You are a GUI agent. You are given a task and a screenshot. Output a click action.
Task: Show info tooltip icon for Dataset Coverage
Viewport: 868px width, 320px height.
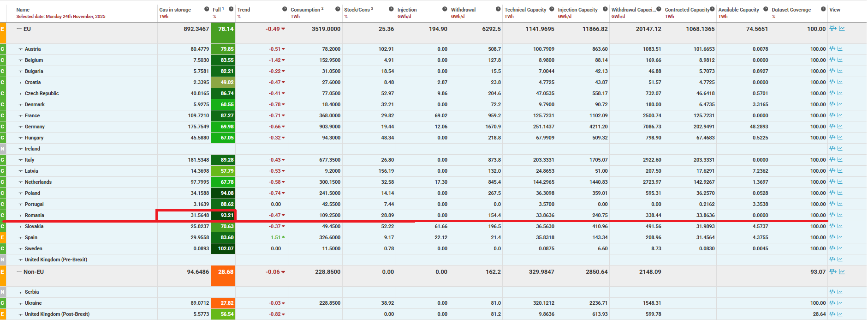pos(823,9)
